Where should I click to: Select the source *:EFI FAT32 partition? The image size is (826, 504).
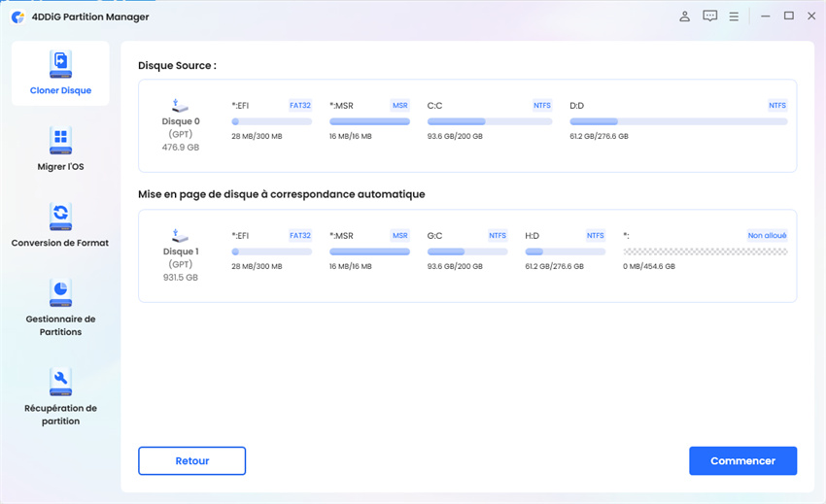tap(271, 121)
